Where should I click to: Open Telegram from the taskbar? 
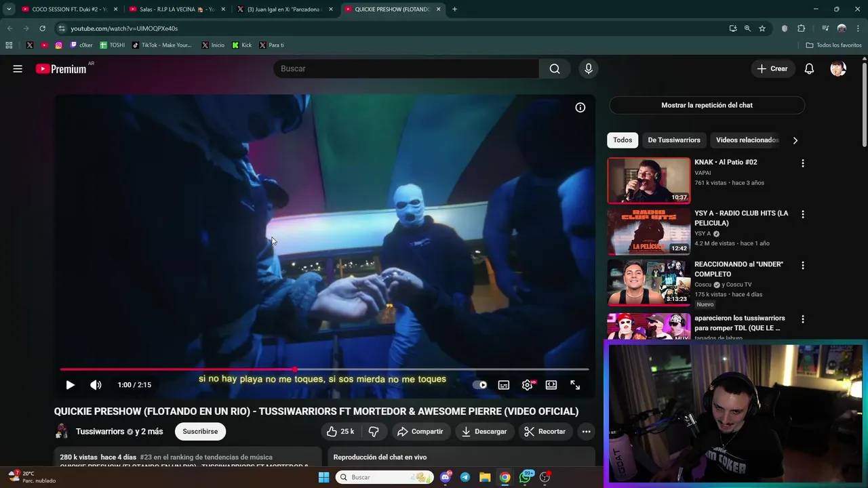(465, 477)
